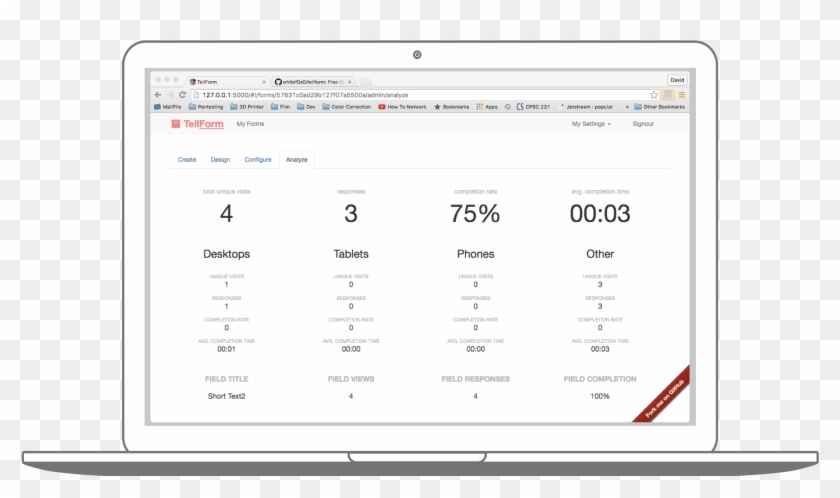Open the Chrome hamburger menu

pos(682,94)
